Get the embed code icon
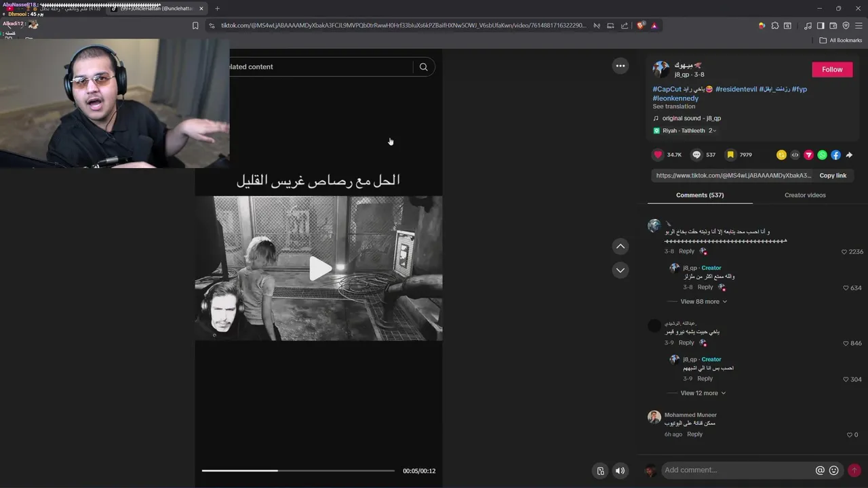The width and height of the screenshot is (868, 488). [x=795, y=155]
